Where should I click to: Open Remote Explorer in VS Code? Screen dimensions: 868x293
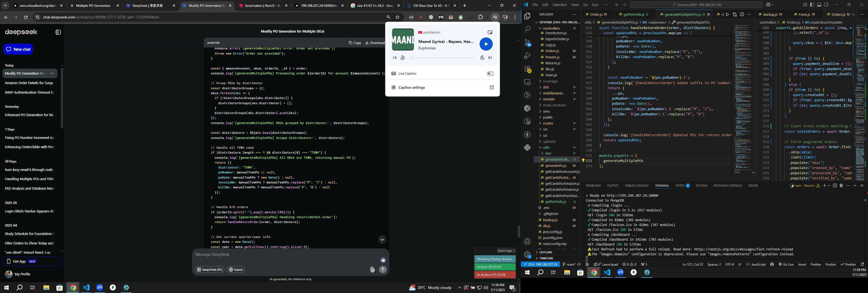pyautogui.click(x=527, y=82)
